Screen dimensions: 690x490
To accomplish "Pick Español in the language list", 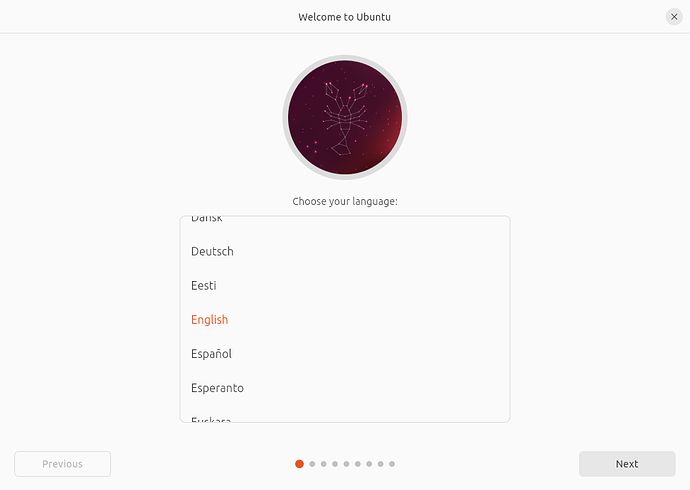I will coord(345,354).
